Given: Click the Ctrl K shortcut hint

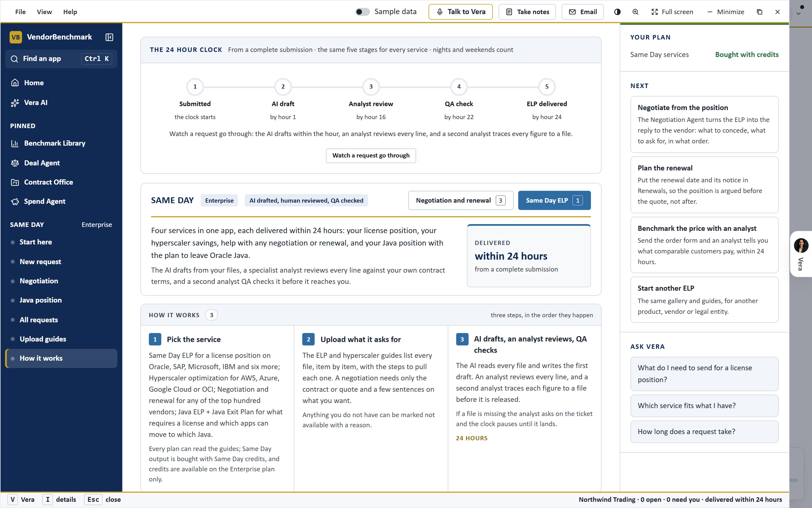Looking at the screenshot, I should 97,59.
